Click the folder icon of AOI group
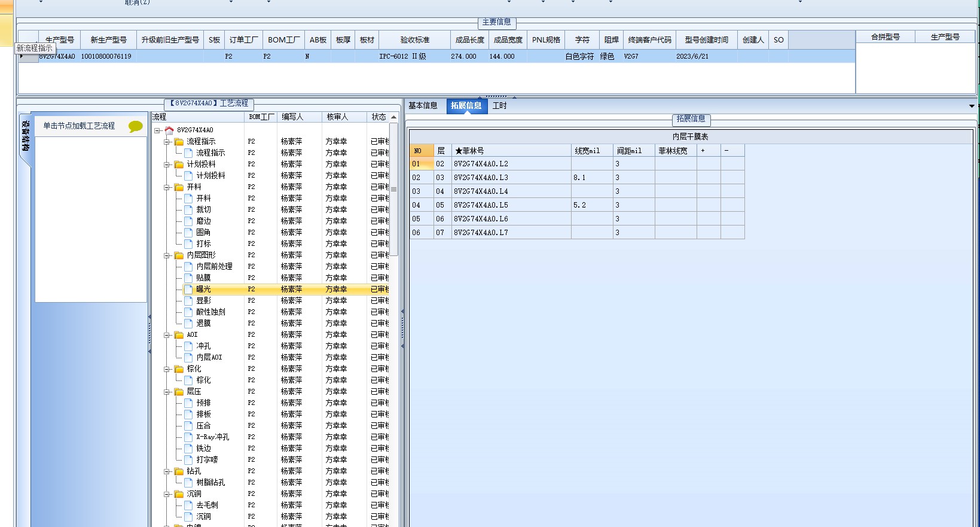The image size is (980, 527). pos(179,334)
